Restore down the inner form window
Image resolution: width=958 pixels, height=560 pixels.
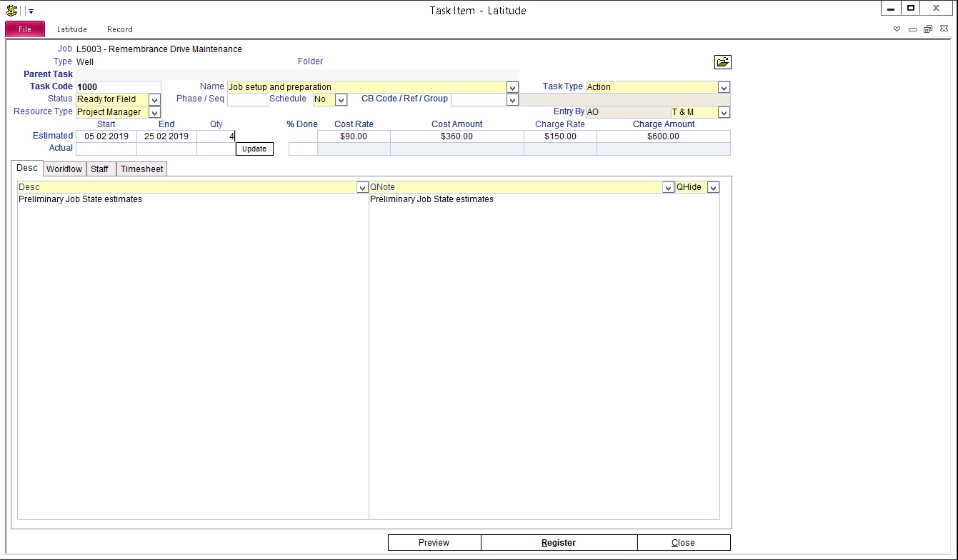point(927,29)
